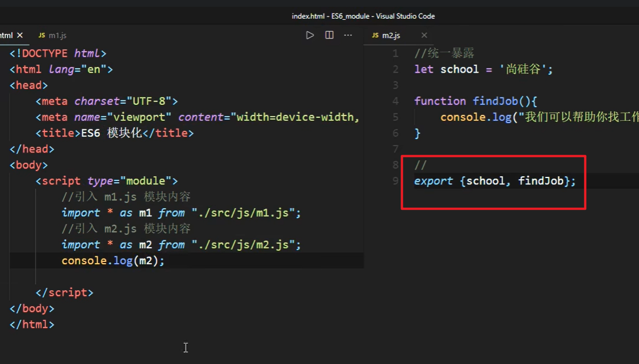This screenshot has width=639, height=364.
Task: Click the JS file icon on m1.js tab
Action: [x=41, y=35]
